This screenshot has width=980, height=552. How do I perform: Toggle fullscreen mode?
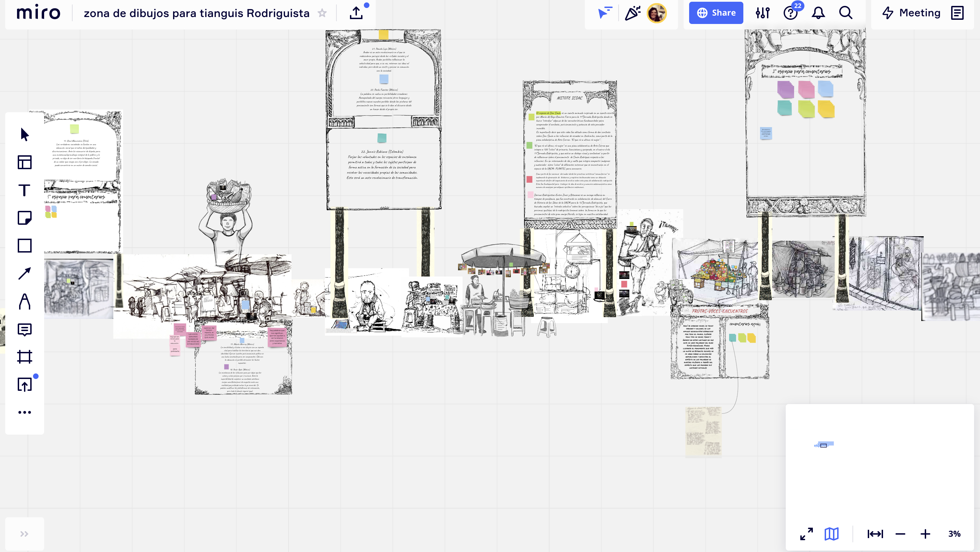click(x=806, y=534)
